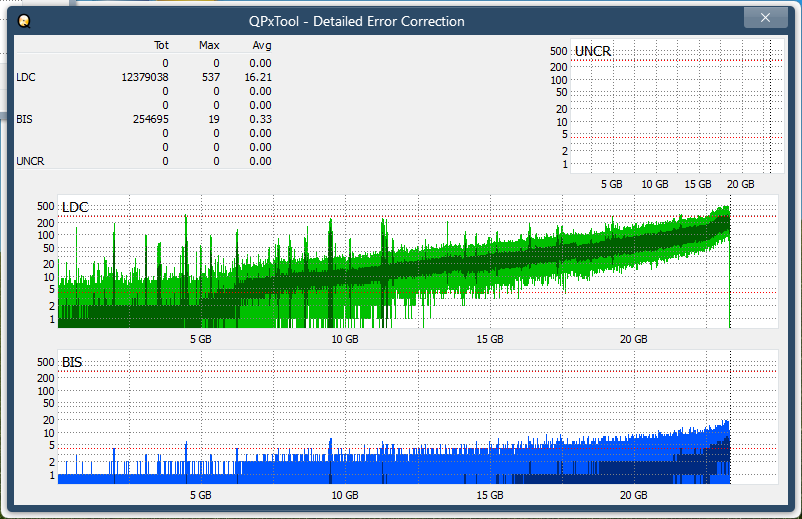This screenshot has width=802, height=519.
Task: Click the 500 axis label of the UNCR chart
Action: click(x=559, y=51)
